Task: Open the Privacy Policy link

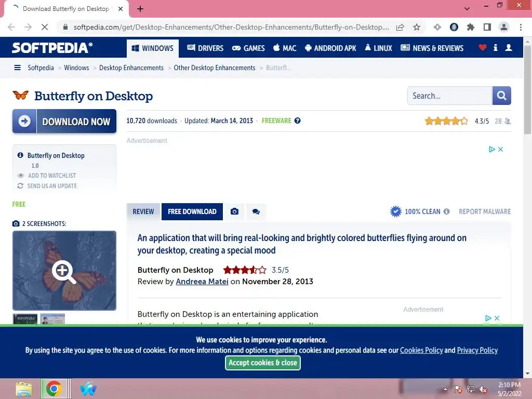Action: coord(477,350)
